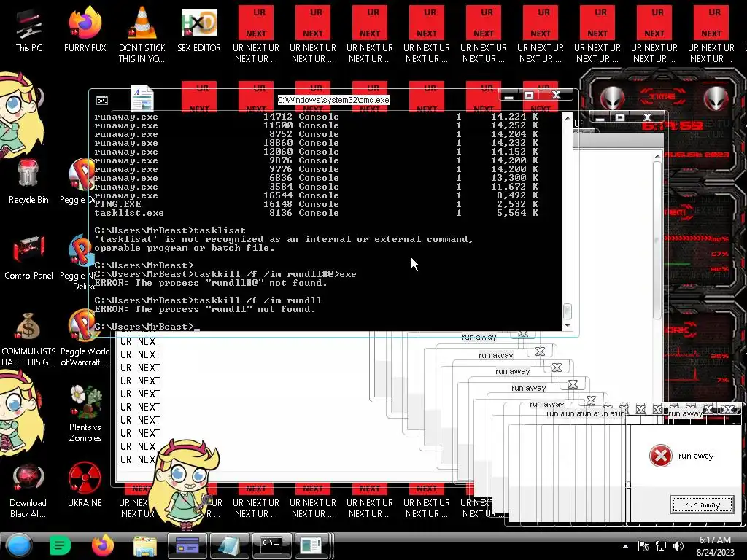The width and height of the screenshot is (747, 560).
Task: Click the PING.EXE row in cmd output
Action: pos(317,204)
